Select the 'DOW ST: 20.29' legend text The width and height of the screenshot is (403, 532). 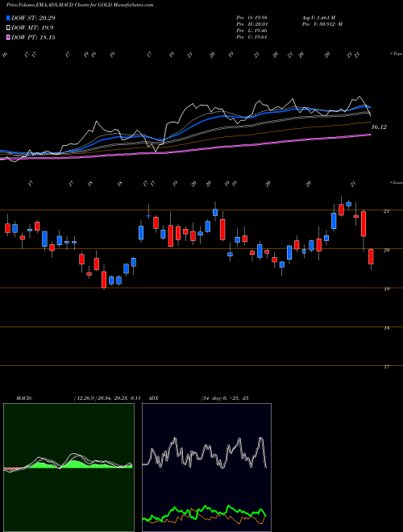pyautogui.click(x=33, y=18)
